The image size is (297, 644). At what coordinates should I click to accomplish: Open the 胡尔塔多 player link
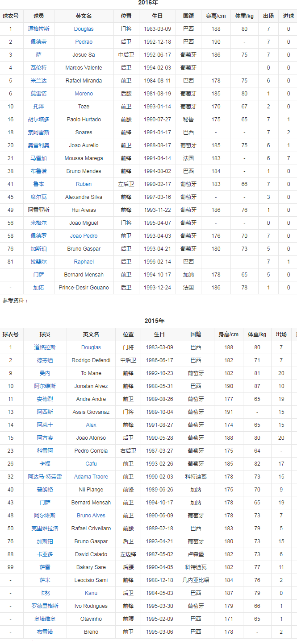point(38,120)
